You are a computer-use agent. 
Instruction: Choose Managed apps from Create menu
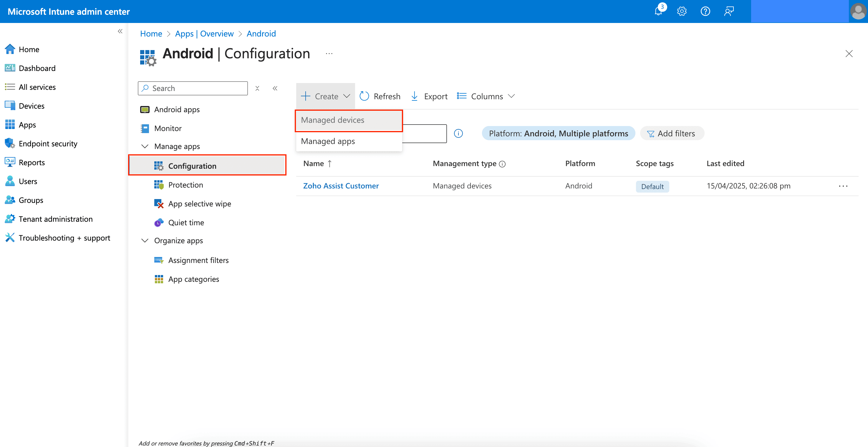(x=328, y=141)
